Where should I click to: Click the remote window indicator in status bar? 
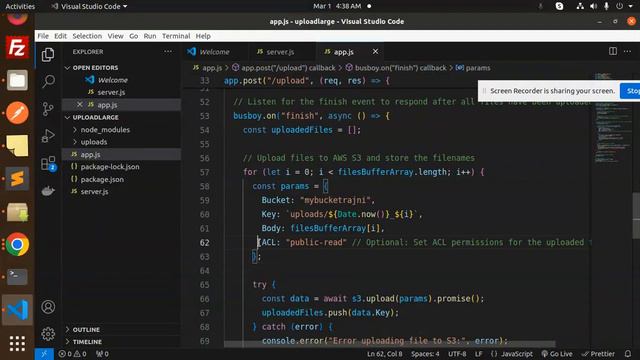click(x=44, y=354)
